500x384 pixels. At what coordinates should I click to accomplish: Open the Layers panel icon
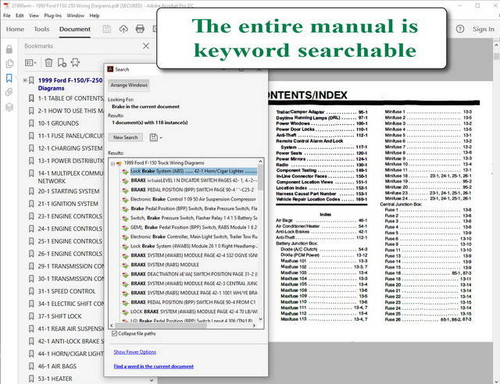click(x=9, y=107)
